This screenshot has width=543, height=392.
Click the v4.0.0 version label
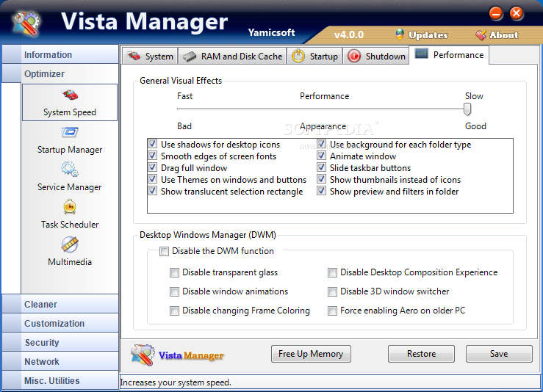[349, 35]
